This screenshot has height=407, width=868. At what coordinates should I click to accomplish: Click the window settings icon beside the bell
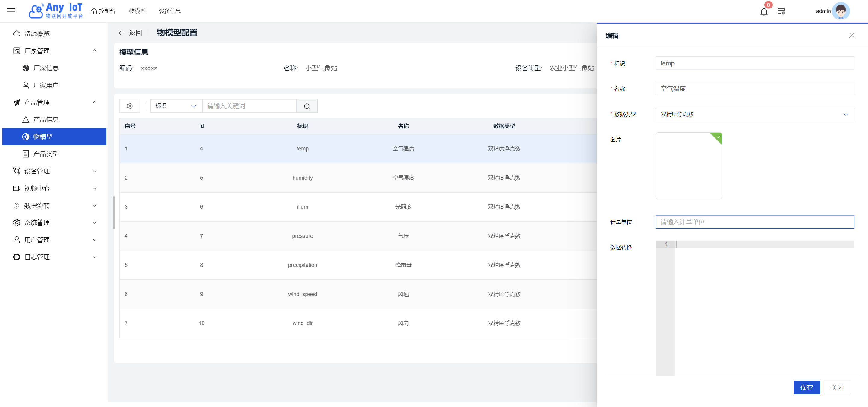click(x=781, y=11)
